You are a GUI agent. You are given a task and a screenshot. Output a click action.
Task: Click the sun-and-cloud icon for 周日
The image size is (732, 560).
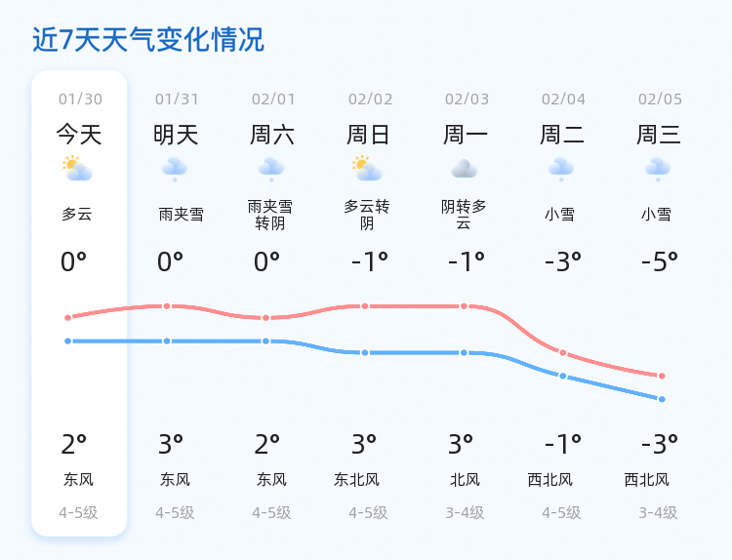coord(368,169)
